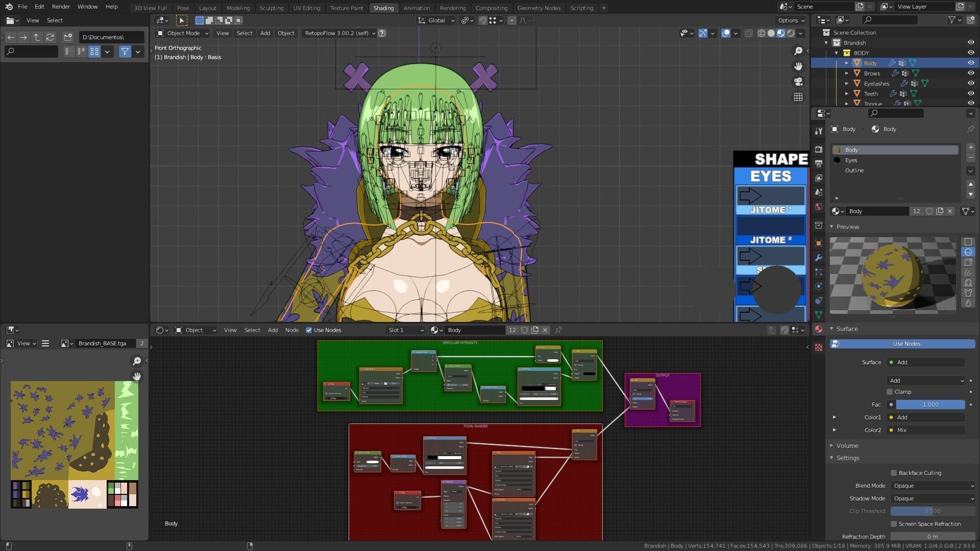Toggle visibility of BODY collection
The height and width of the screenshot is (551, 980).
click(x=971, y=53)
